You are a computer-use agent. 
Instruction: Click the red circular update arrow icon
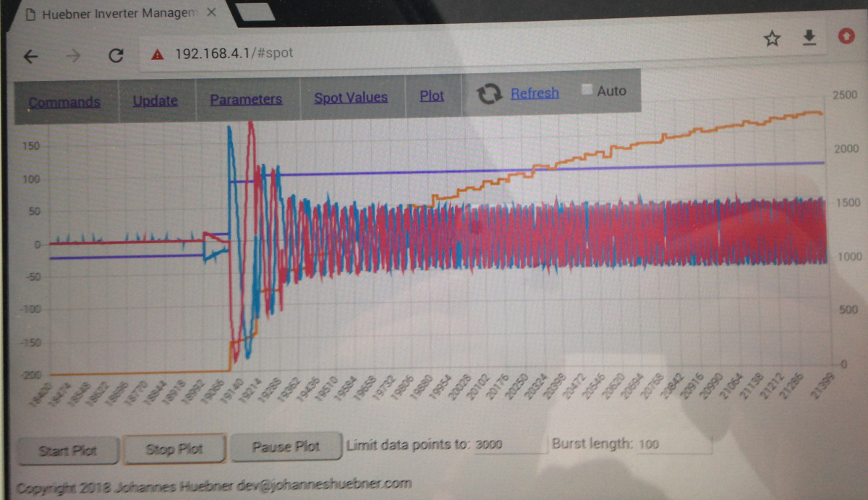(x=846, y=36)
